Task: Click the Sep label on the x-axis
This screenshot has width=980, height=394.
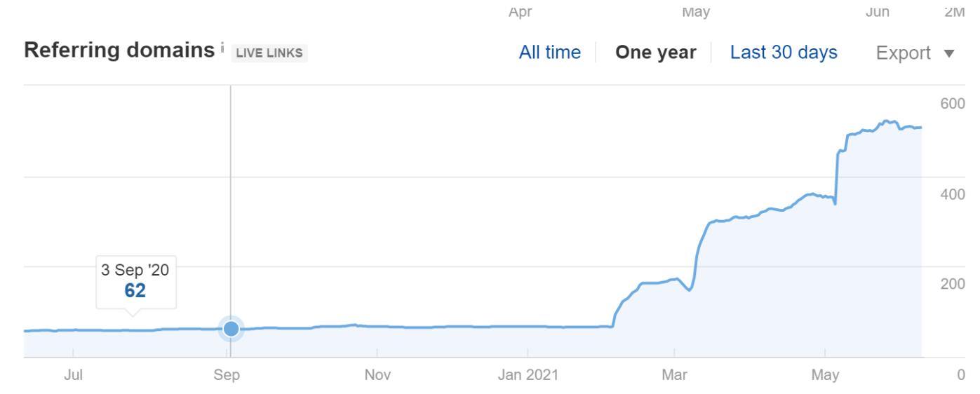Action: click(x=227, y=376)
